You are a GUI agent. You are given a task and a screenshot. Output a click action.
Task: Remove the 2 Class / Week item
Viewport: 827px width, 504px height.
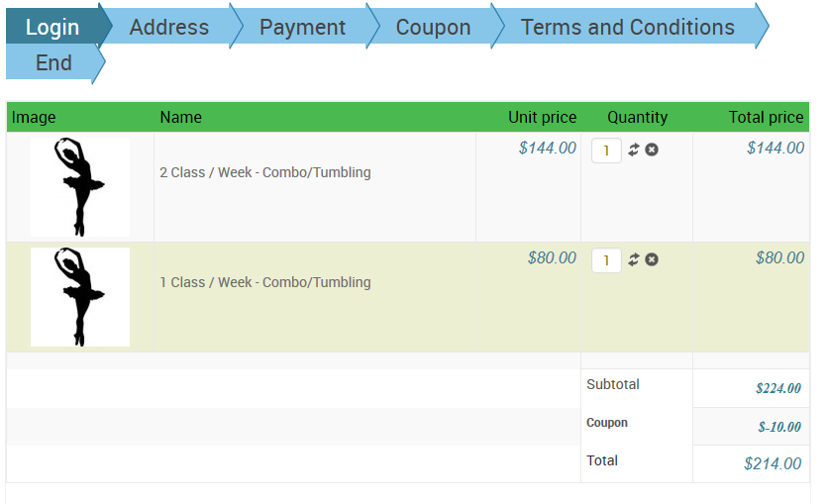(x=652, y=150)
